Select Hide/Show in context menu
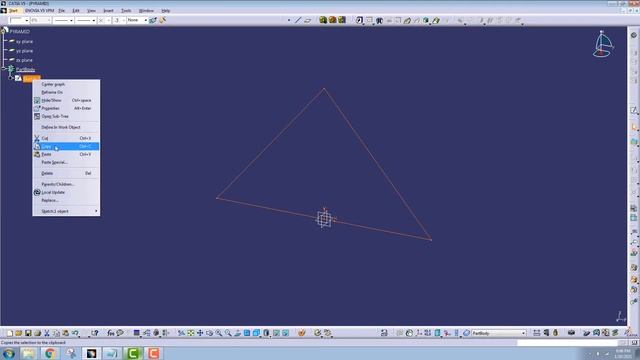Image resolution: width=640 pixels, height=360 pixels. (x=51, y=100)
